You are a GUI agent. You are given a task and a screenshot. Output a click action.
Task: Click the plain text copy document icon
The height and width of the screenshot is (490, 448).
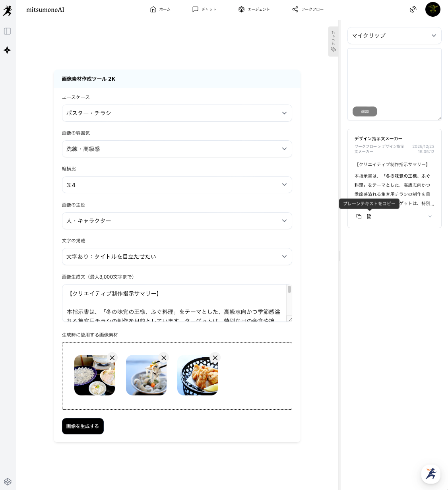pyautogui.click(x=369, y=217)
